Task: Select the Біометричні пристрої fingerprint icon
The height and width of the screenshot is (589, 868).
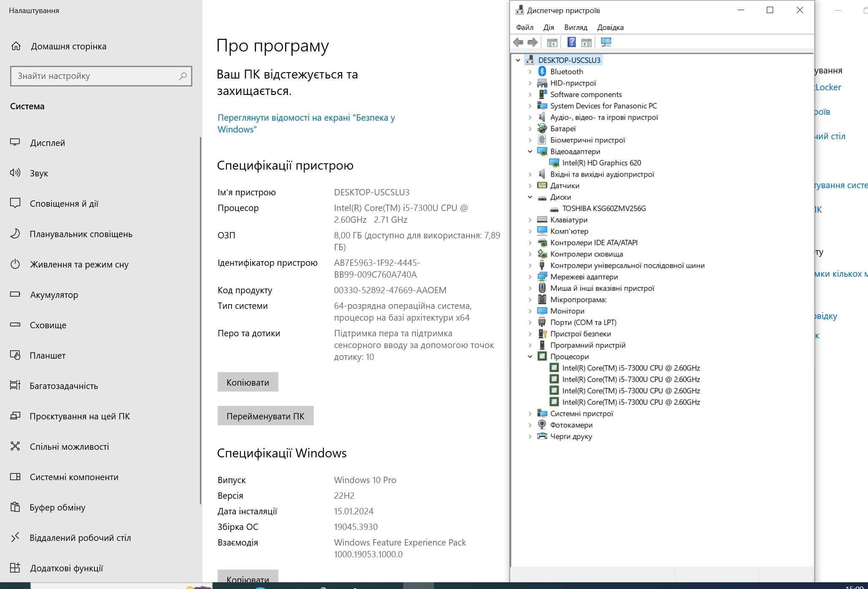Action: pos(542,140)
